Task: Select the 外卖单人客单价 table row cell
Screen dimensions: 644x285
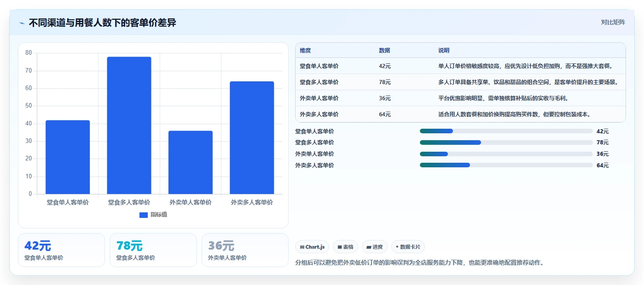Action: click(x=319, y=98)
